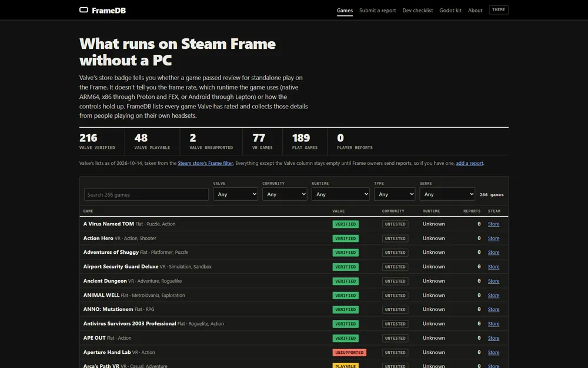Select game title Antivirus Survivors 2003 Professional
The image size is (588, 368).
(x=129, y=324)
